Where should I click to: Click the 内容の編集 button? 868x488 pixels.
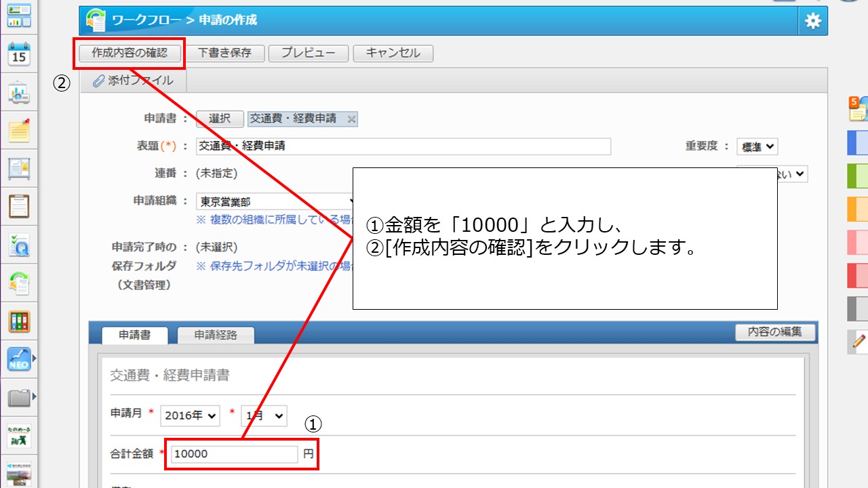coord(775,332)
